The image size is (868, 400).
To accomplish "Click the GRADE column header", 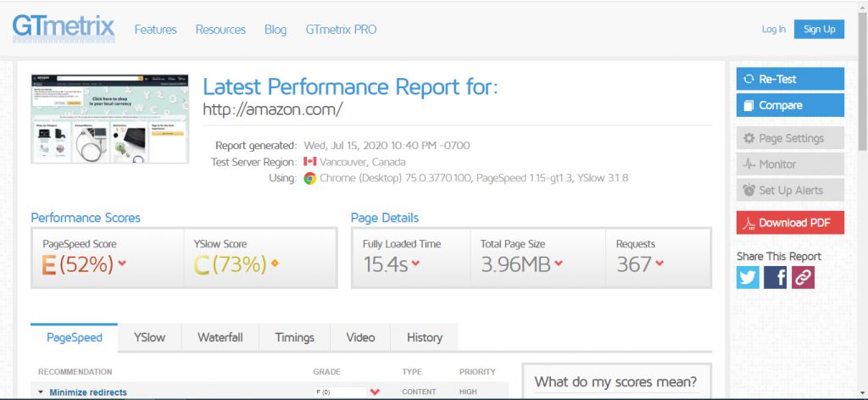I will click(326, 372).
